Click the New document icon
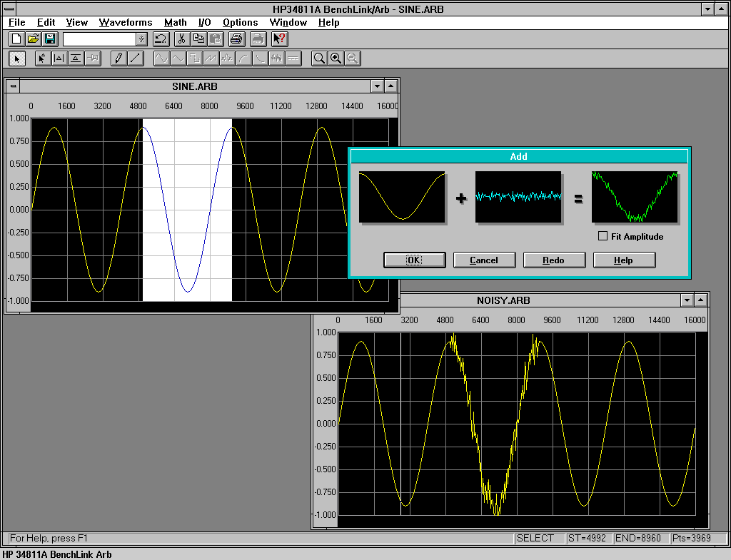 [x=16, y=39]
